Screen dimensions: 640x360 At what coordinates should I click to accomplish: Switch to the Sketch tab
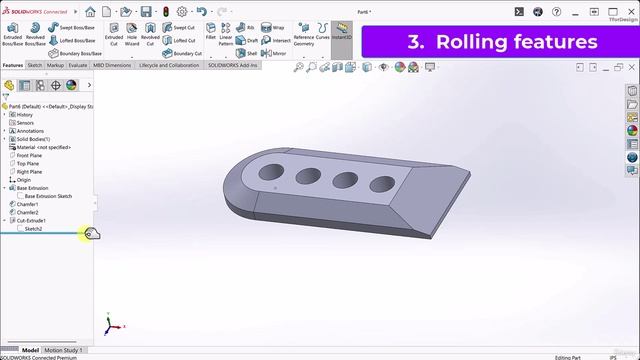pos(35,65)
